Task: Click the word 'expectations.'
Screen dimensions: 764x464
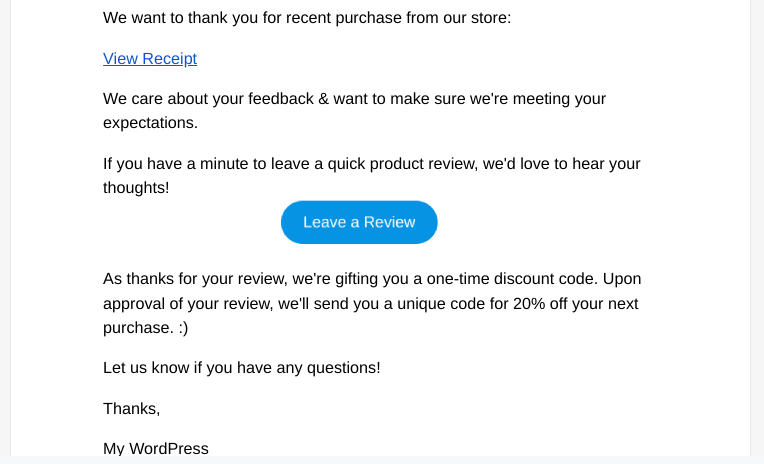Action: 151,123
